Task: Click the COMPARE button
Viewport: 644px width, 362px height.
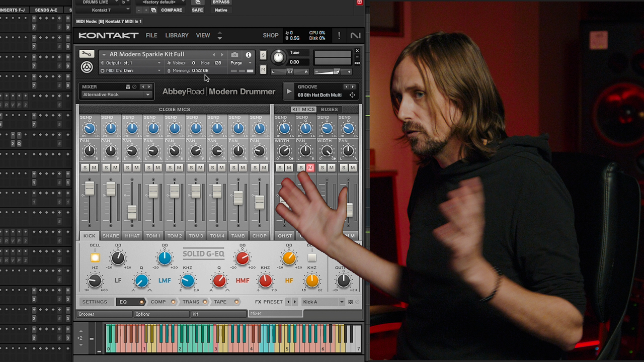Action: [x=172, y=10]
